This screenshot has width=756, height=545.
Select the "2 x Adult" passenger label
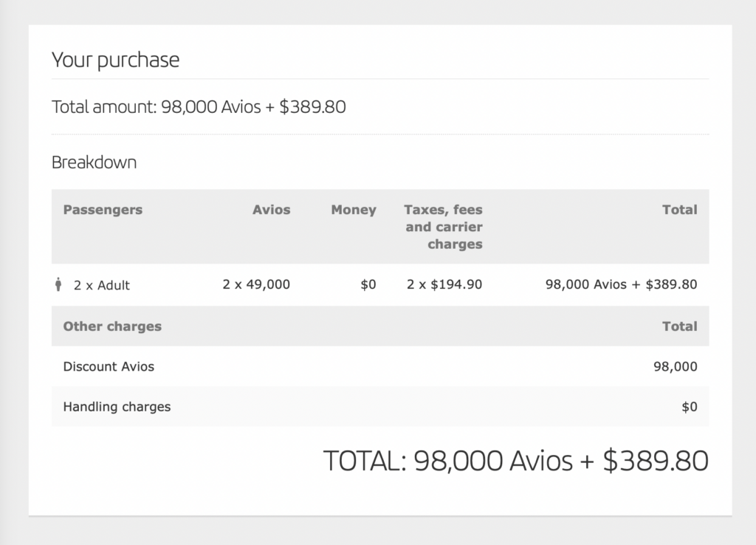click(x=101, y=285)
